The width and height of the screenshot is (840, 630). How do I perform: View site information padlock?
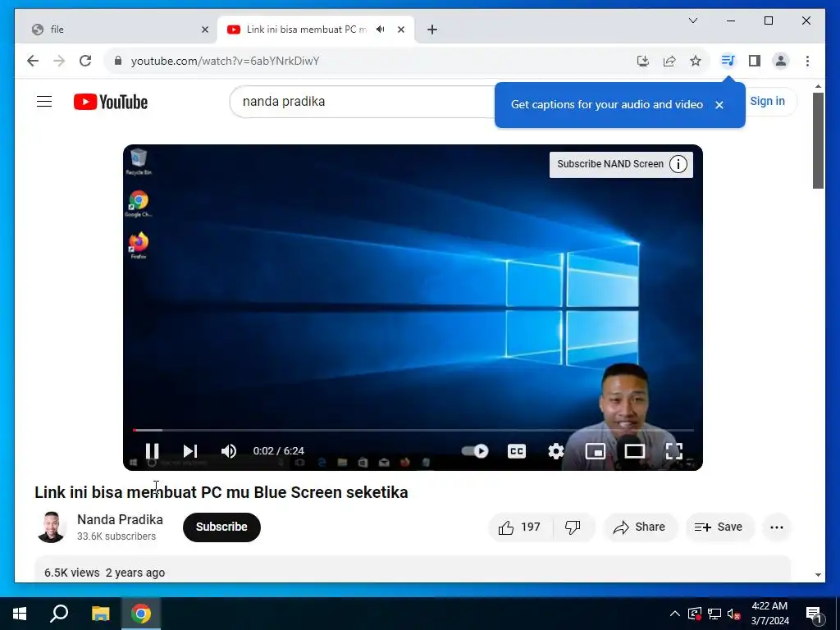pyautogui.click(x=118, y=61)
